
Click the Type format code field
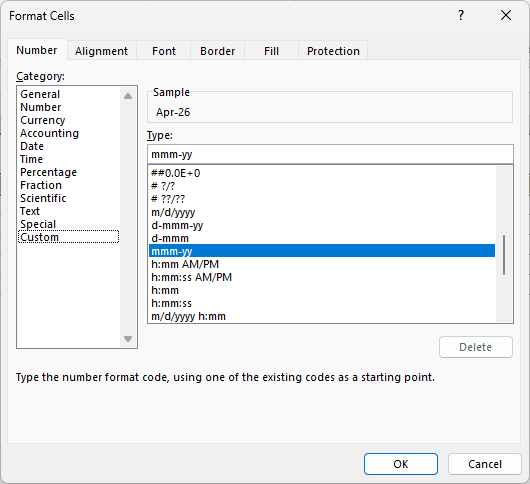click(x=330, y=154)
